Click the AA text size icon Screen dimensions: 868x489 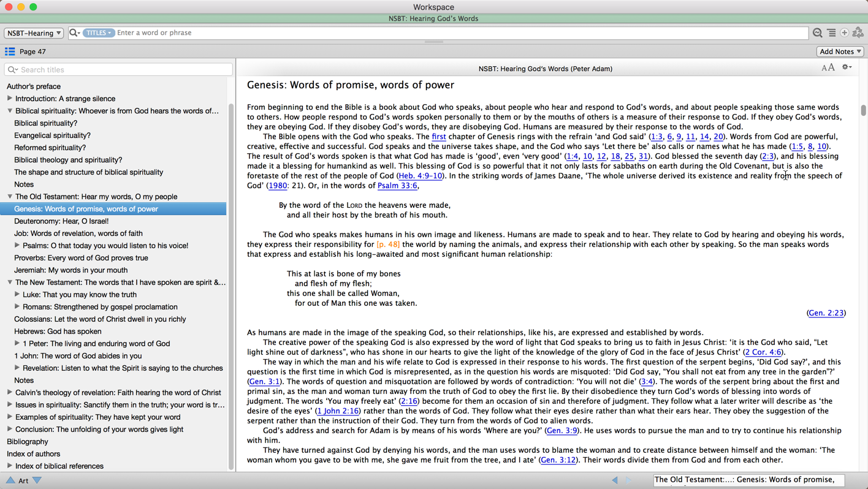click(828, 68)
